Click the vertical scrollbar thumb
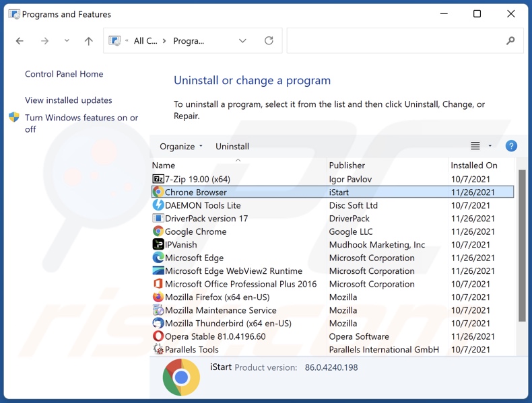532x403 pixels. click(522, 246)
